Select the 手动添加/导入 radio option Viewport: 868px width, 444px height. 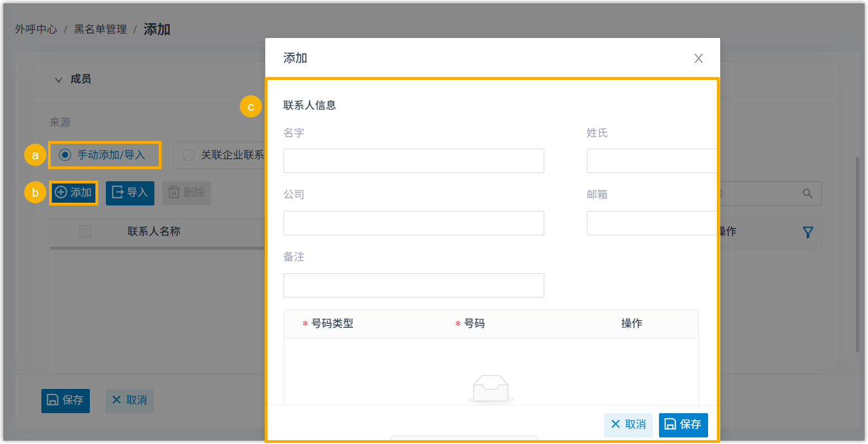click(66, 155)
